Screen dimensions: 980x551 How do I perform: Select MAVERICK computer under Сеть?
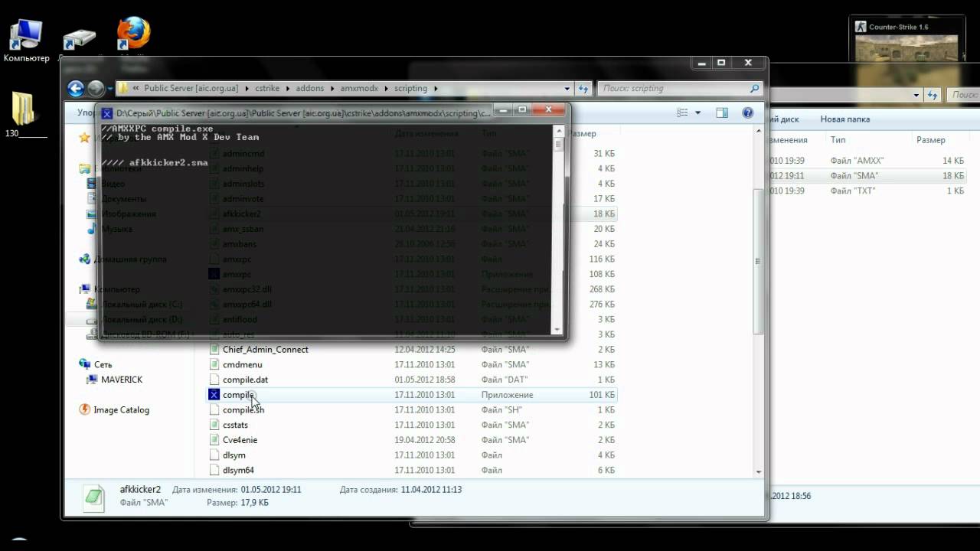click(x=121, y=380)
